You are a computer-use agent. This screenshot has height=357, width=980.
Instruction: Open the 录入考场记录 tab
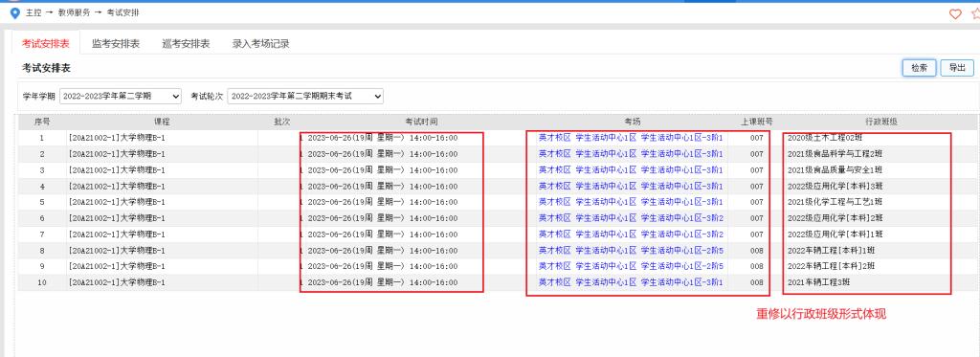260,44
